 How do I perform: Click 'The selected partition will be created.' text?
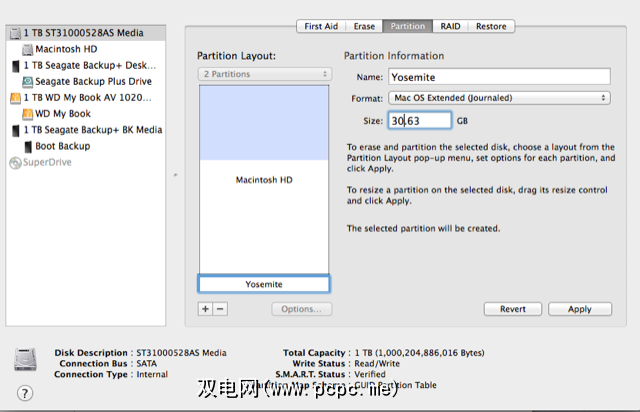(423, 228)
